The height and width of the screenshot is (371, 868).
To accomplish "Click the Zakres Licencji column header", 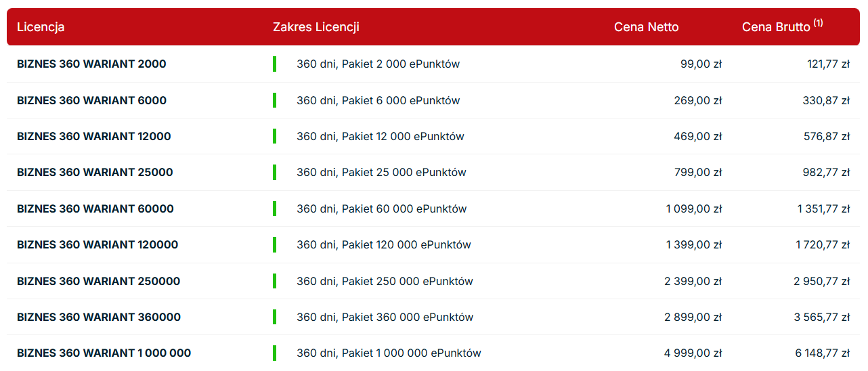I will coord(316,27).
